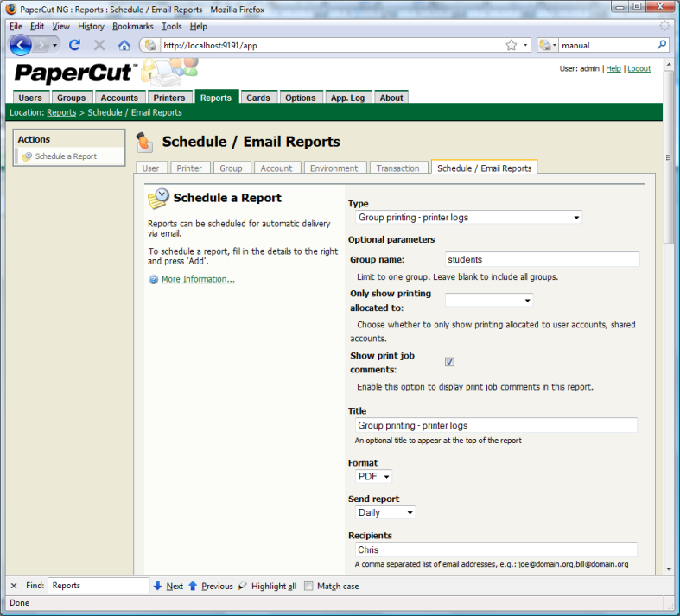Open the Edit menu
The width and height of the screenshot is (680, 616).
(x=37, y=27)
